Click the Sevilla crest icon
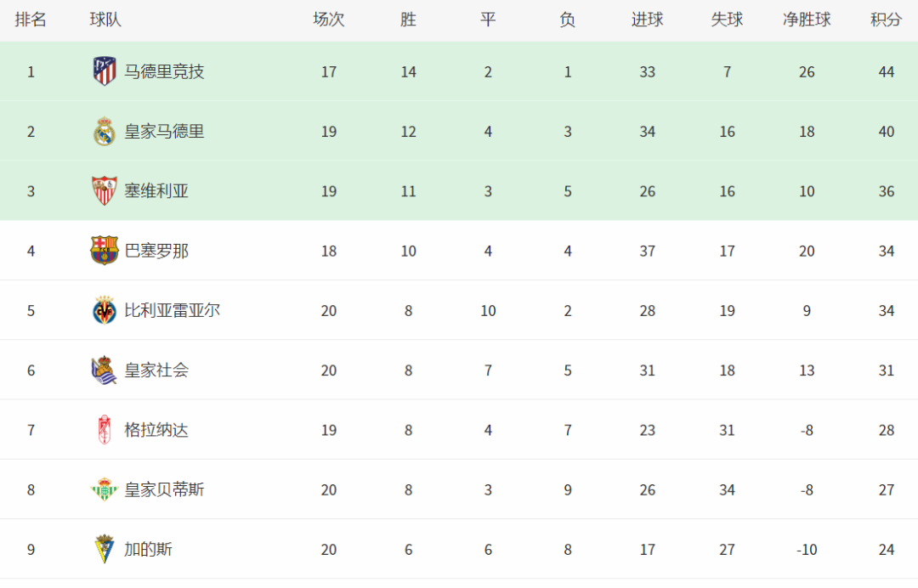This screenshot has width=918, height=588. (x=105, y=190)
